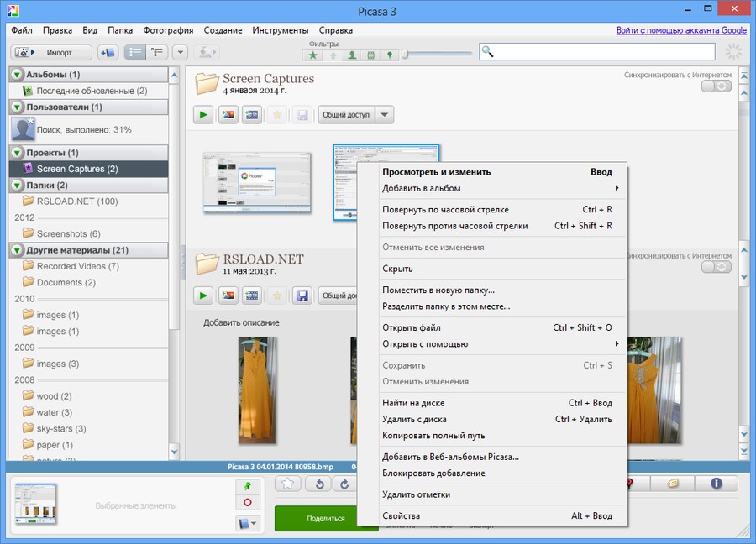This screenshot has width=756, height=544.
Task: Click the green Поделиться button
Action: (325, 519)
